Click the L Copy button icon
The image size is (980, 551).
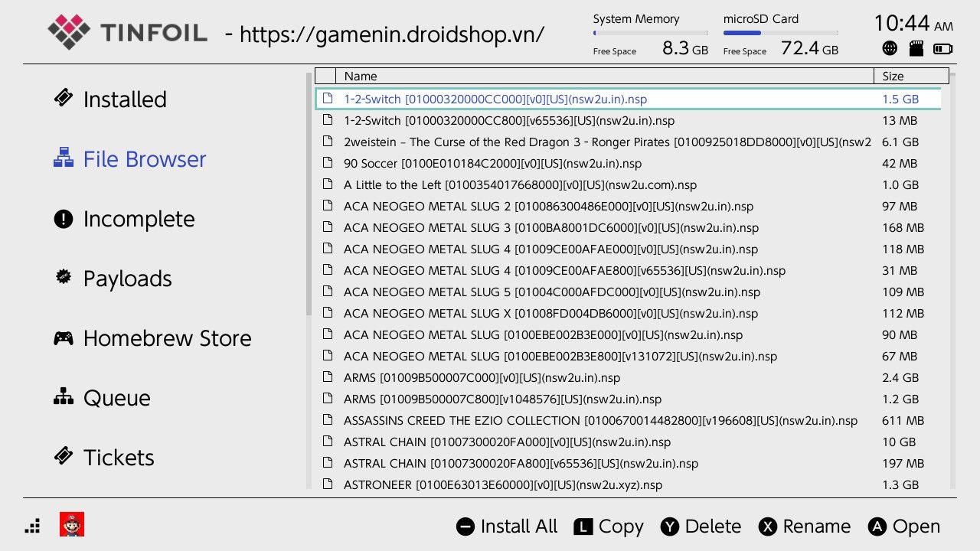(584, 527)
